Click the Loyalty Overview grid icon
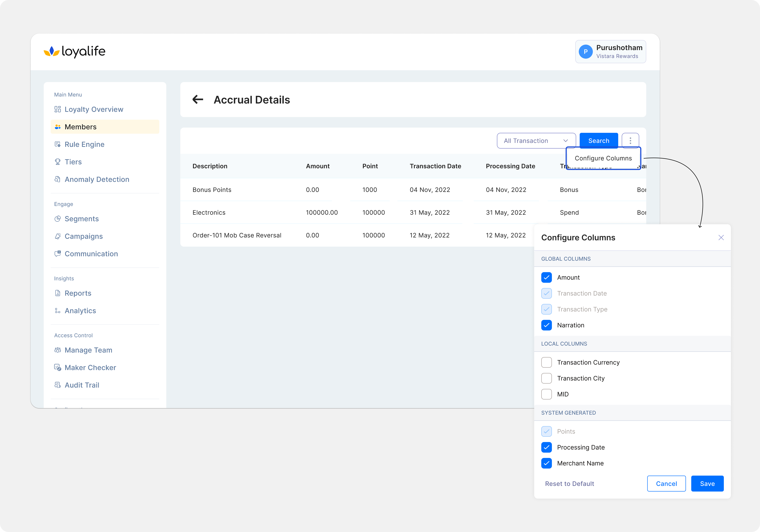This screenshot has width=760, height=532. click(58, 109)
